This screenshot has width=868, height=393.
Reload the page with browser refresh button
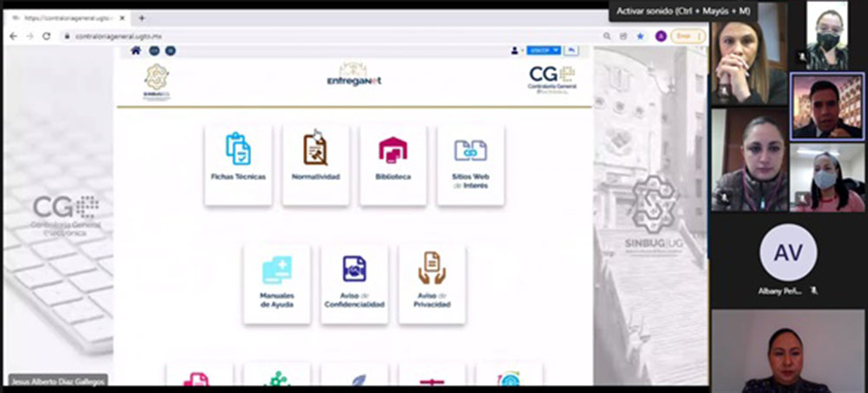pyautogui.click(x=47, y=36)
